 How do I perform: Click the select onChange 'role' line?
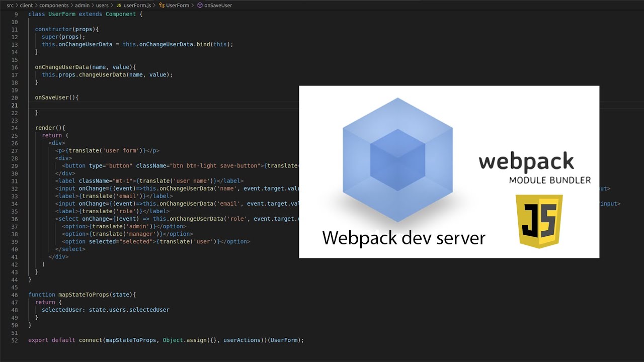(177, 219)
